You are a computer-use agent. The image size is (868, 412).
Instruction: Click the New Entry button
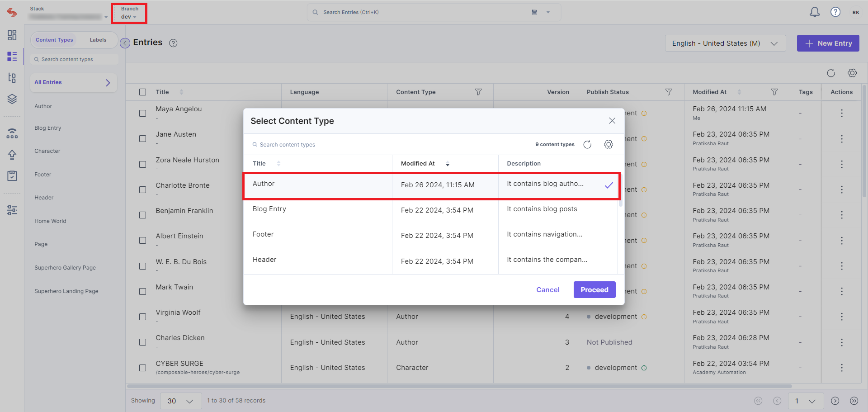coord(828,43)
